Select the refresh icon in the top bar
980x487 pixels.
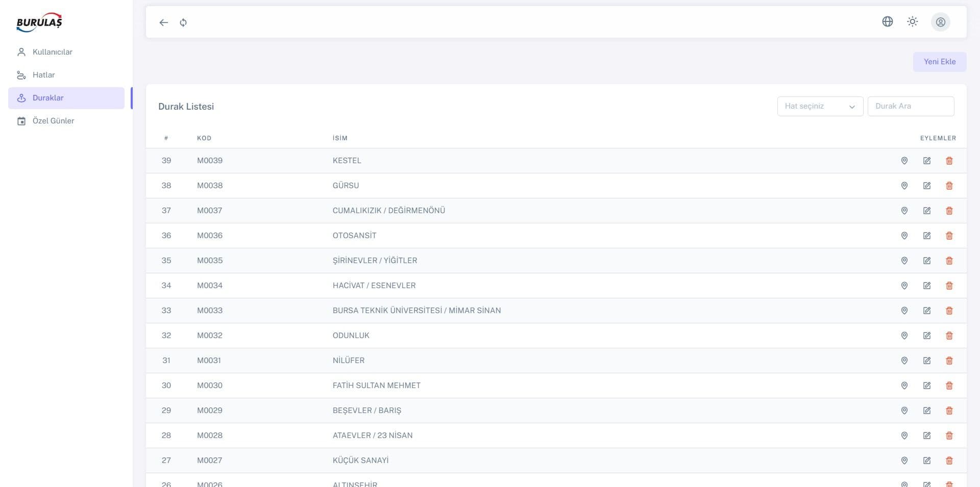(x=183, y=22)
